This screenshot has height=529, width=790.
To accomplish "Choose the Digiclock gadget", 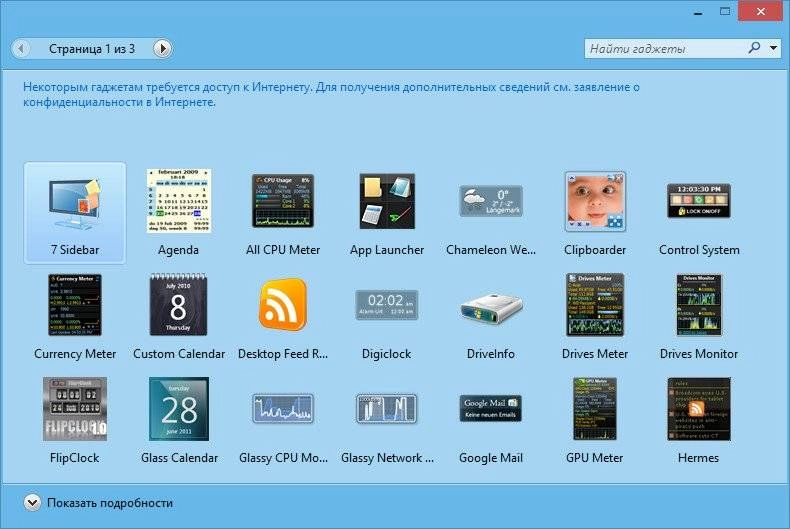I will pos(386,305).
